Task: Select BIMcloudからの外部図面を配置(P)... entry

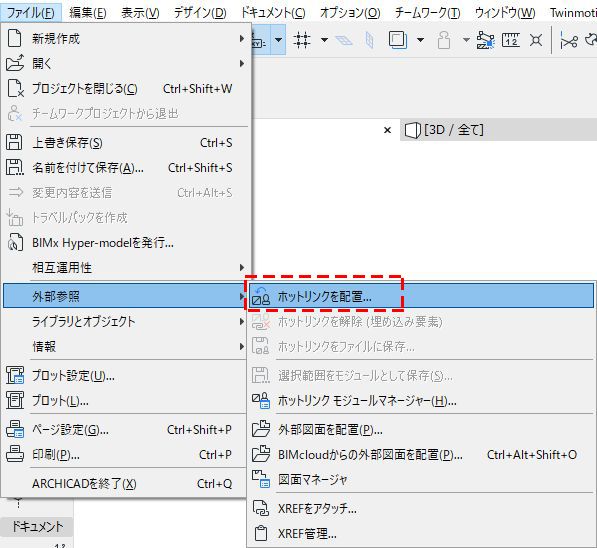Action: tap(421, 454)
